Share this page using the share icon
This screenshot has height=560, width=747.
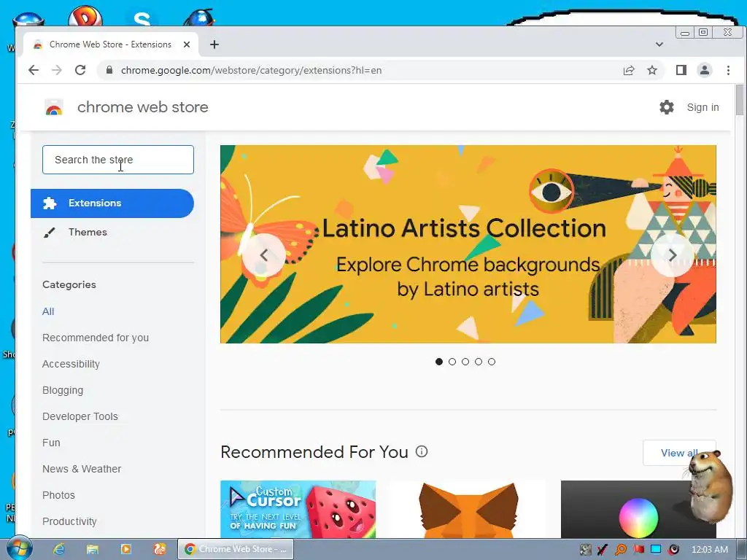tap(629, 71)
